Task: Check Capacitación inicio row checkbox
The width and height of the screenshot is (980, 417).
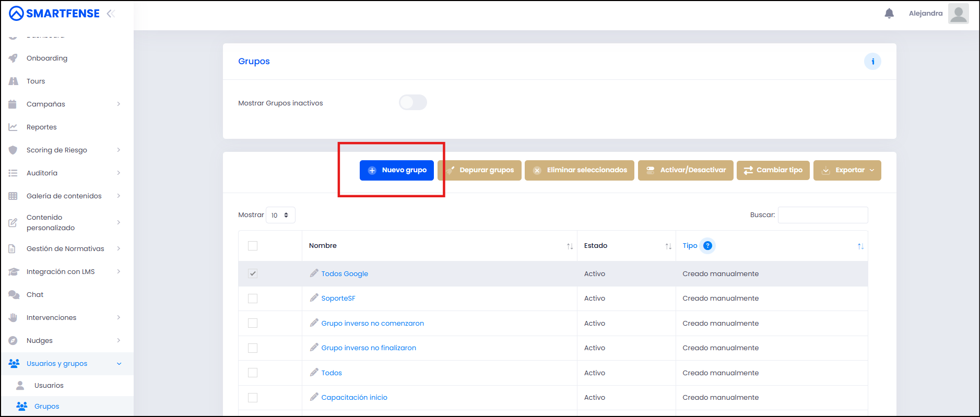Action: tap(253, 398)
